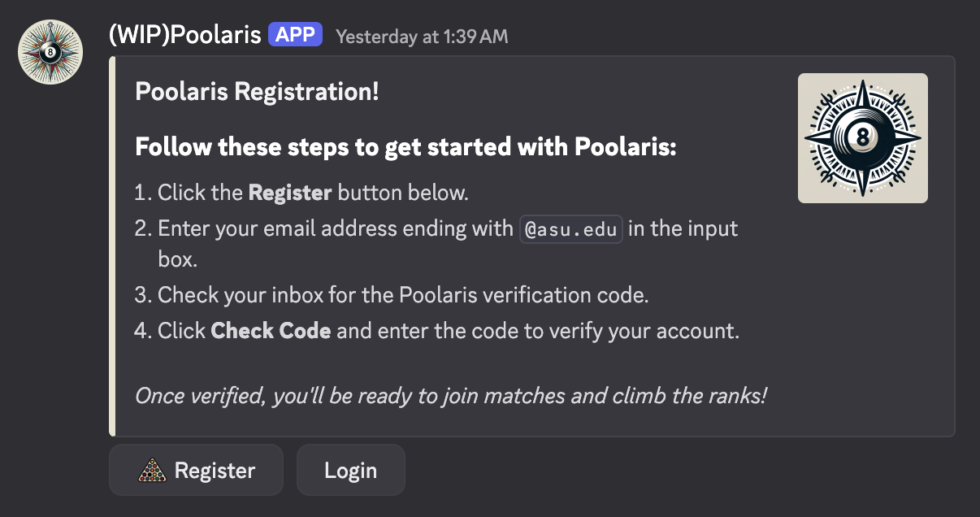
Task: Click the blue APP badge
Action: (x=297, y=35)
